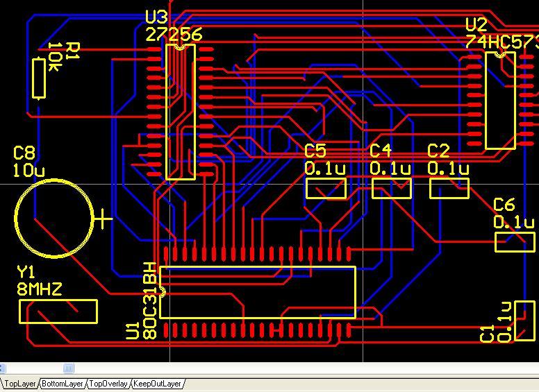Select the U2 74HC573 chip body outline

tap(501, 101)
